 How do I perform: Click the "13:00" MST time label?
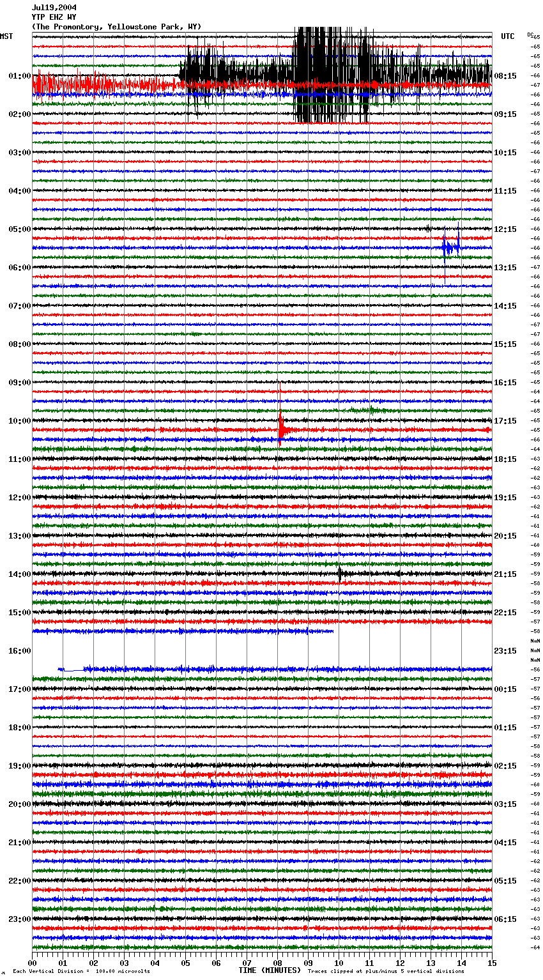(x=20, y=535)
